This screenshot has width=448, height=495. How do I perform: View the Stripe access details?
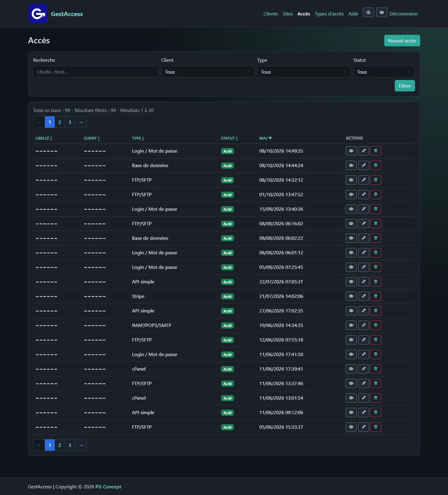click(x=351, y=296)
